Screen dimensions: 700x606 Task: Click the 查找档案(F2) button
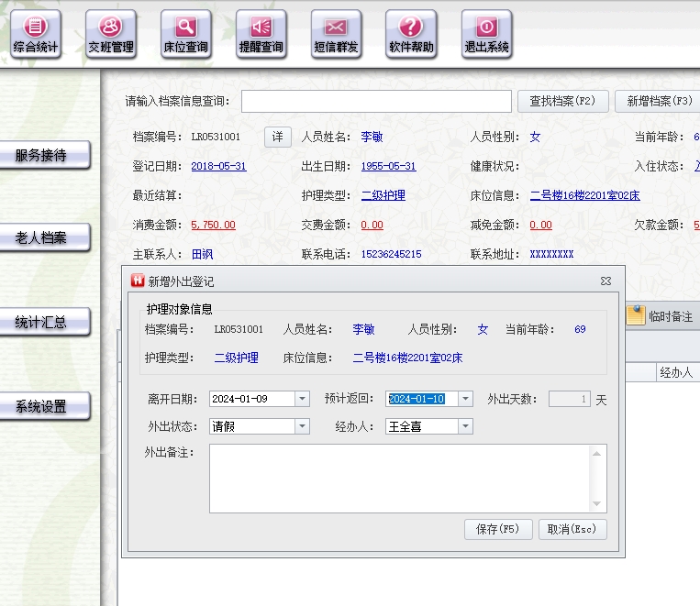pos(562,101)
